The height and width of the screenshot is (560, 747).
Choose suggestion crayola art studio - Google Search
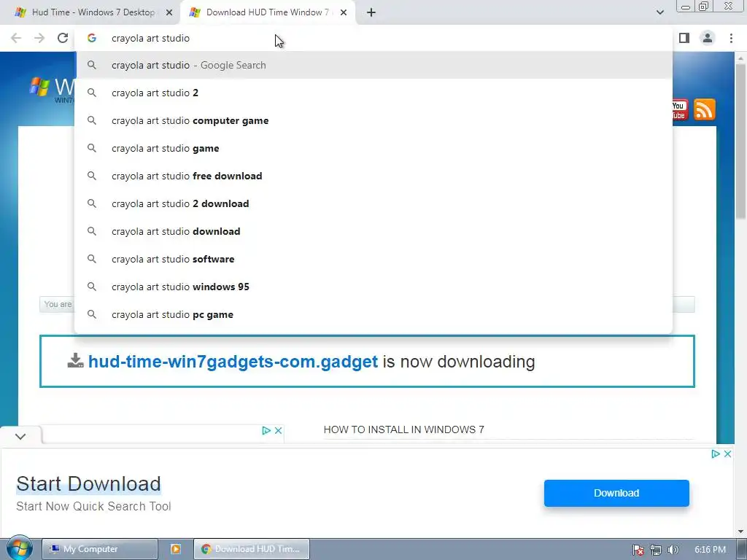(373, 65)
